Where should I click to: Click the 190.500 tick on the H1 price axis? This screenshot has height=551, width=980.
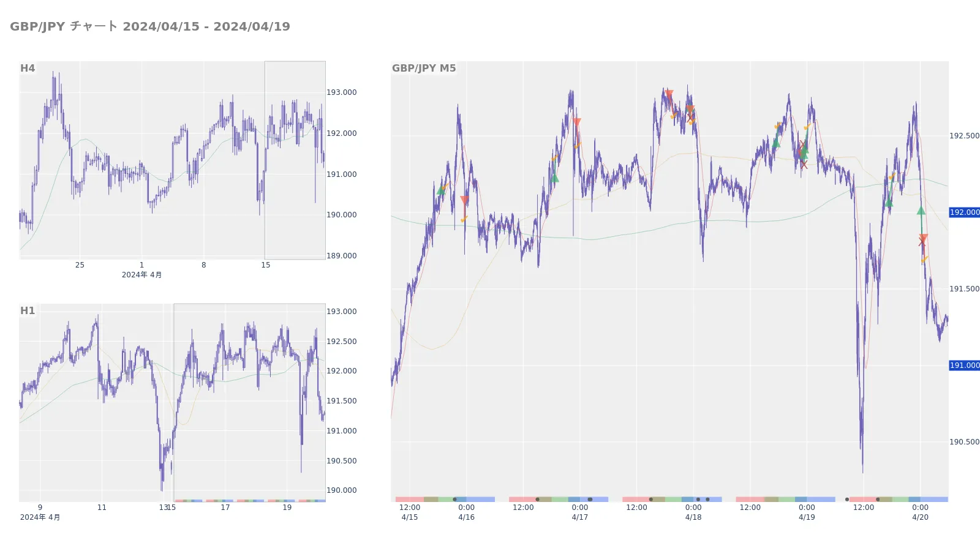(341, 461)
